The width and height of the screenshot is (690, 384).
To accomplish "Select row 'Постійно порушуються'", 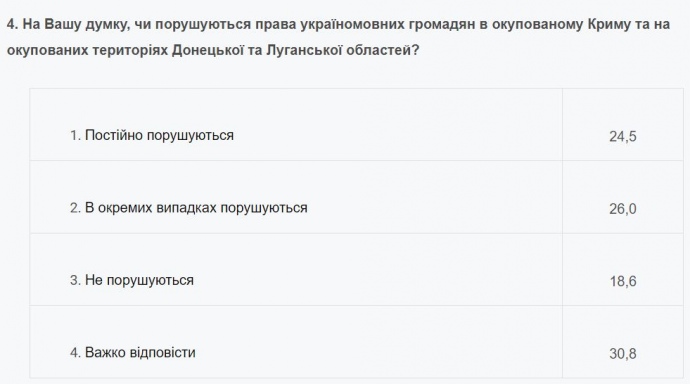I will [356, 124].
